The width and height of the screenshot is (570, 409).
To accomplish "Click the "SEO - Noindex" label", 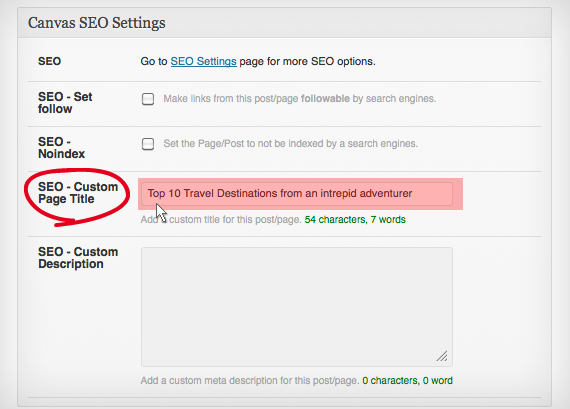I will 61,148.
